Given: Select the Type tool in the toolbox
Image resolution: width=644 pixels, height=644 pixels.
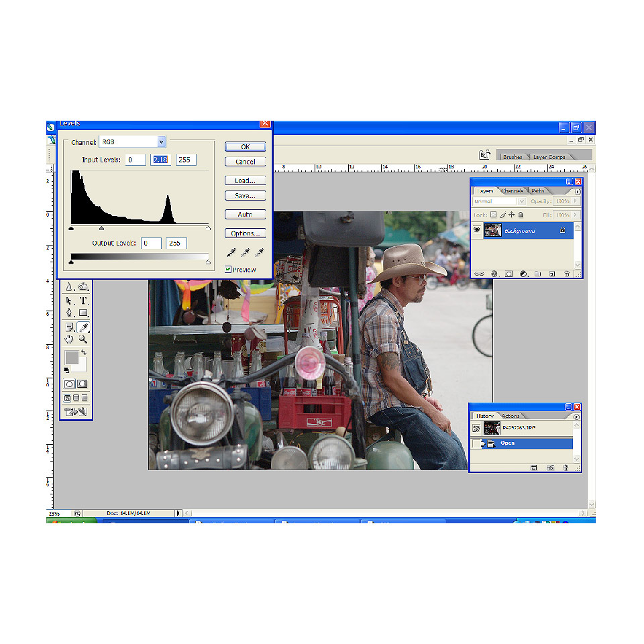Looking at the screenshot, I should [x=83, y=301].
